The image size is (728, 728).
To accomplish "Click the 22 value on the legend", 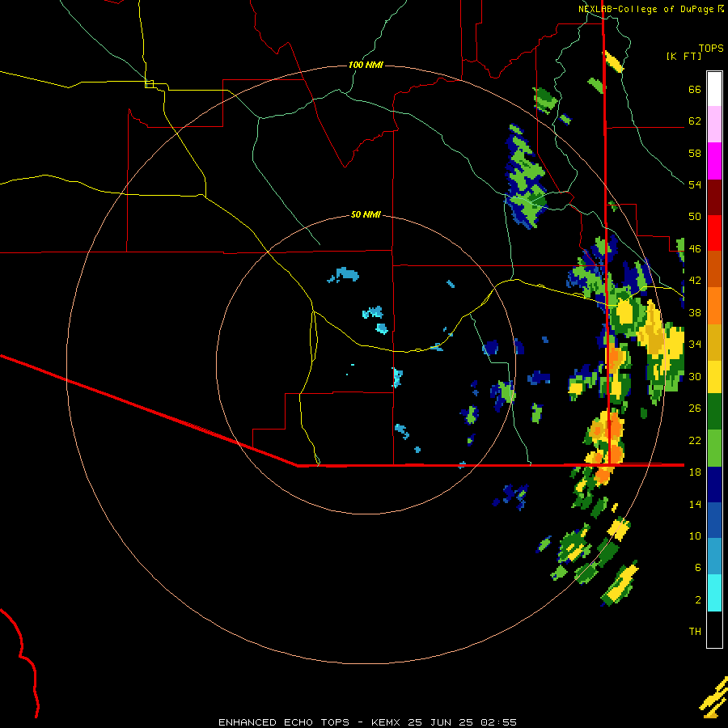I will point(695,440).
